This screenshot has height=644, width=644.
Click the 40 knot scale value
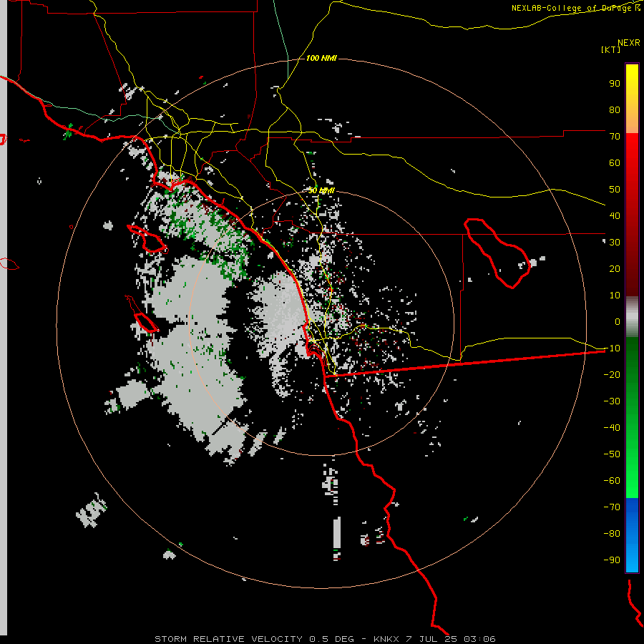[x=615, y=216]
